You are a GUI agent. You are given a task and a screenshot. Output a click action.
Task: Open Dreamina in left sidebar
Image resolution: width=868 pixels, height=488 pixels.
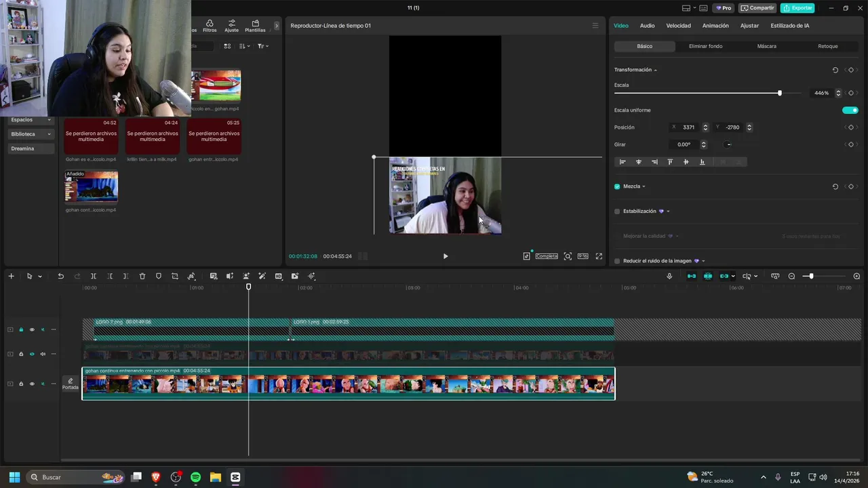[x=31, y=148]
